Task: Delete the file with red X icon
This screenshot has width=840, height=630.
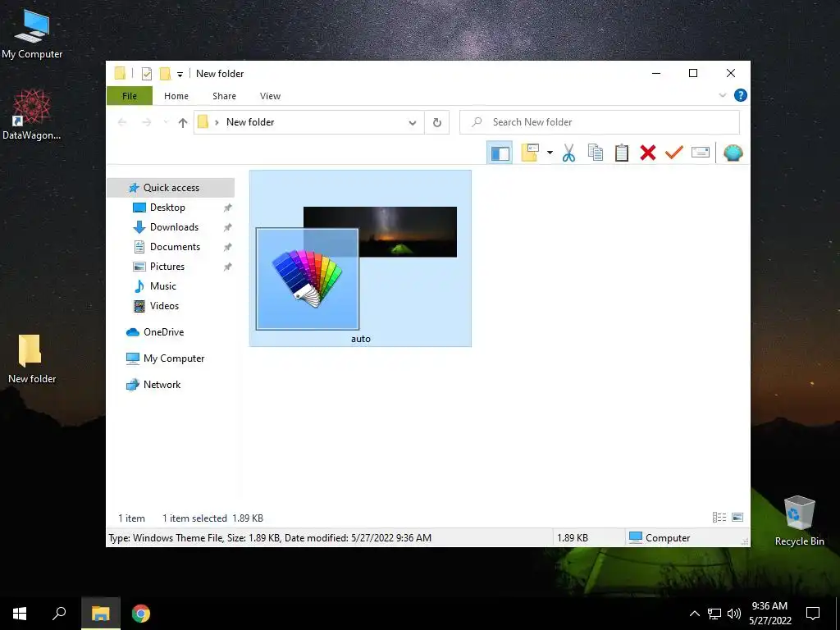Action: (648, 153)
